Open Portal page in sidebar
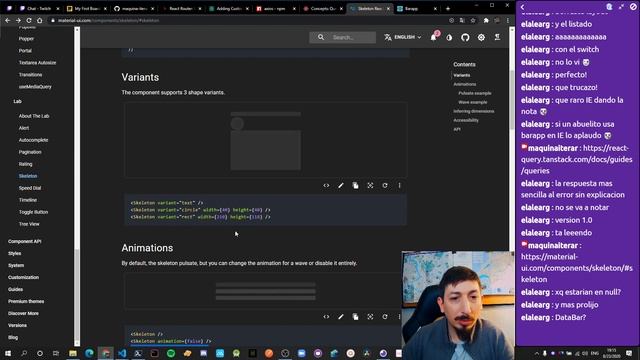The width and height of the screenshot is (640, 360). [x=25, y=51]
